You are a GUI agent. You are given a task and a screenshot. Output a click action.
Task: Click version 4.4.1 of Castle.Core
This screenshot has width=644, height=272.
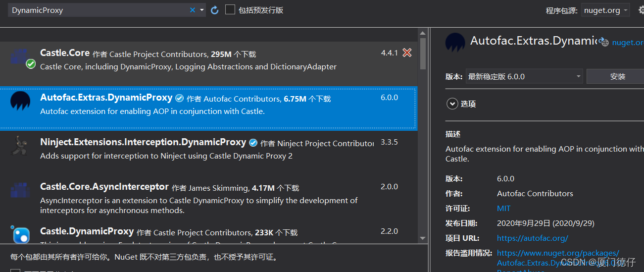(390, 53)
